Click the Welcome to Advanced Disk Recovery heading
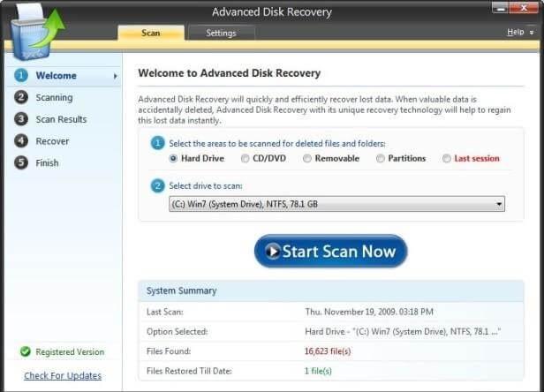Image resolution: width=544 pixels, height=392 pixels. point(230,73)
